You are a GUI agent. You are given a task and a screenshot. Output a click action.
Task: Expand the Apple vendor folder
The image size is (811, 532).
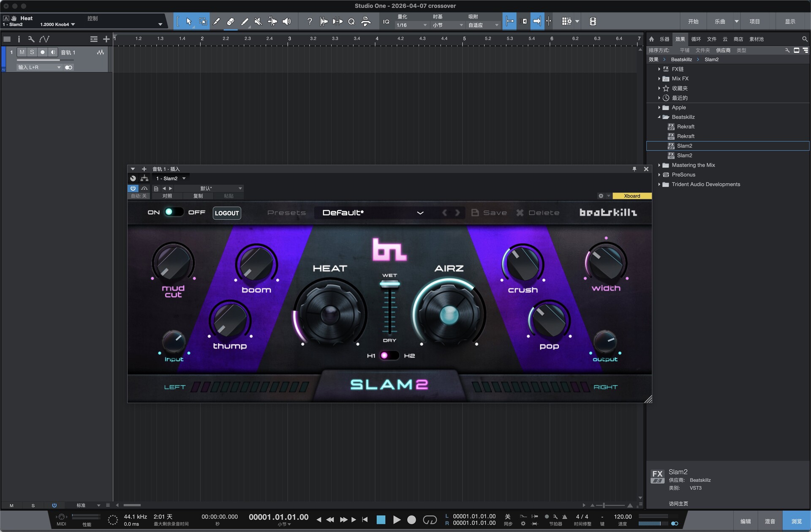(659, 108)
